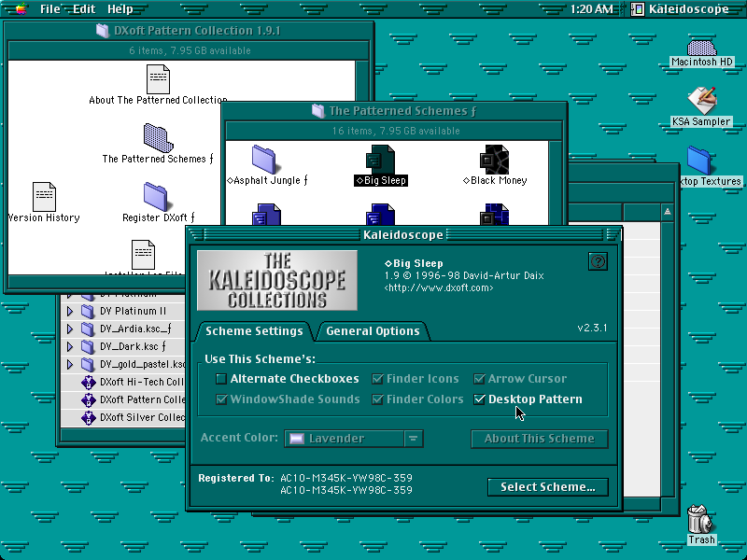
Task: Click the WindowShade box on Kaleidoscope title bar
Action: pos(613,234)
